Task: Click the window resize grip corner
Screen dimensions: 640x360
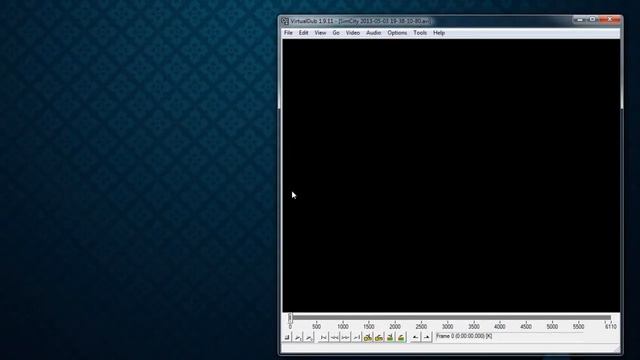Action: 617,349
